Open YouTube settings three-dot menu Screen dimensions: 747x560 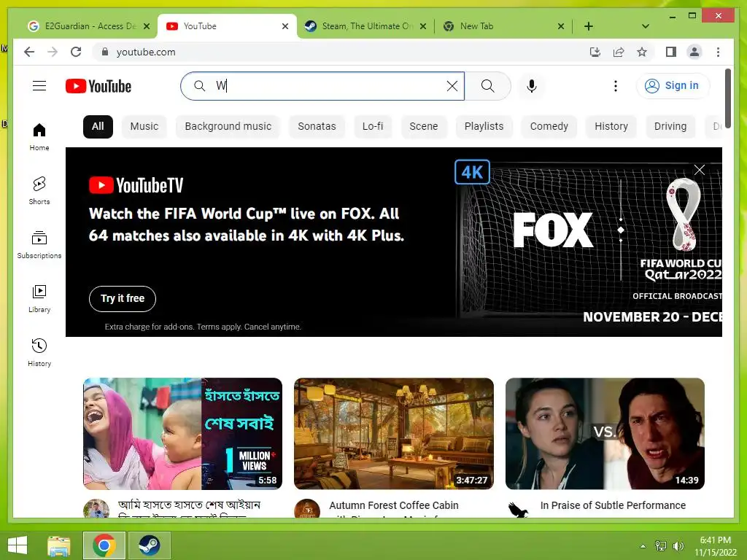point(616,86)
